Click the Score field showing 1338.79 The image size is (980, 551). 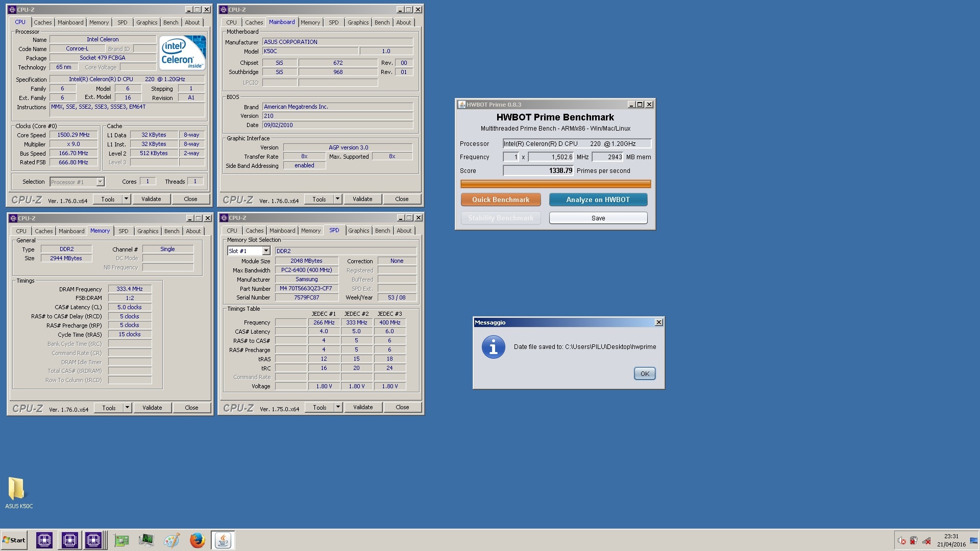pyautogui.click(x=538, y=170)
